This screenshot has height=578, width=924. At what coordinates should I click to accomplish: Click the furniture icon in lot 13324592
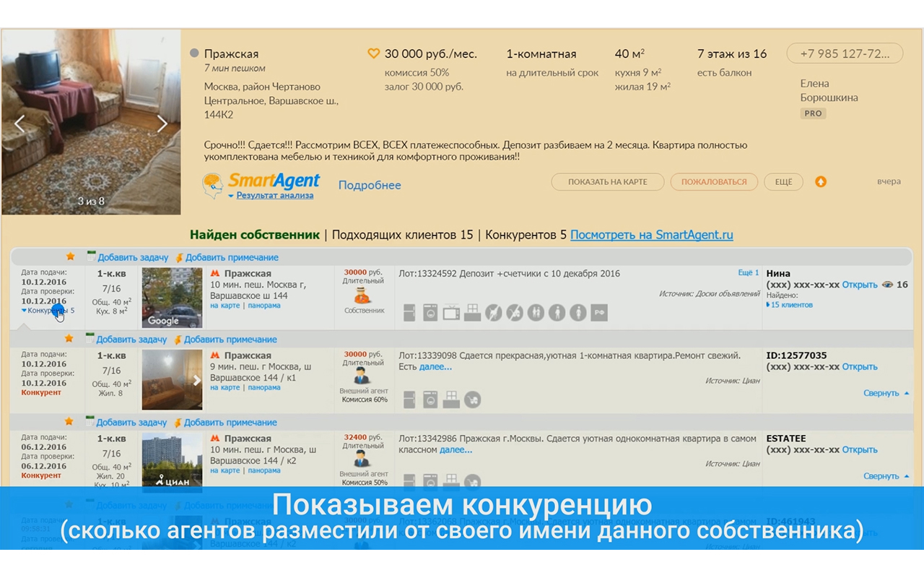click(472, 313)
